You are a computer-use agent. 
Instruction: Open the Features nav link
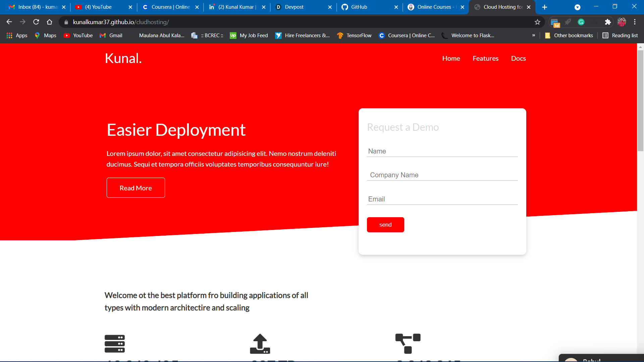pos(485,58)
